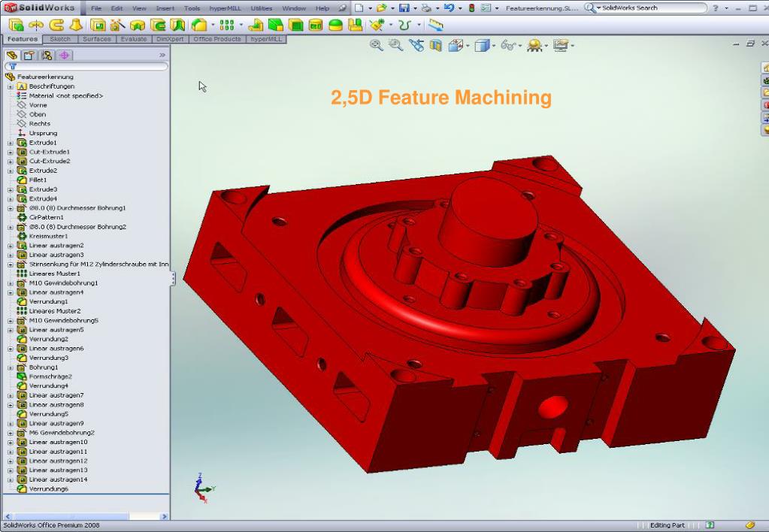The image size is (769, 532).
Task: Select the Swept Cut tool
Action: (x=158, y=25)
